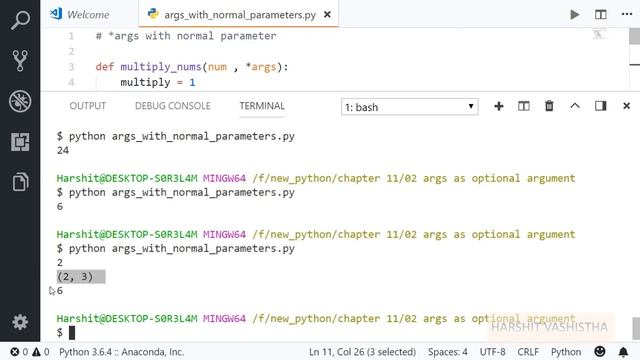Viewport: 640px width, 360px height.
Task: Click 'multiply = 1' on line 4
Action: 158,82
